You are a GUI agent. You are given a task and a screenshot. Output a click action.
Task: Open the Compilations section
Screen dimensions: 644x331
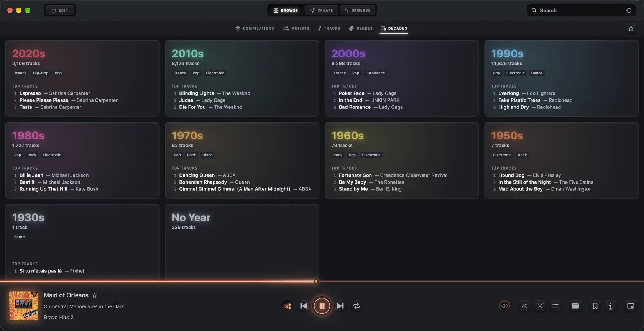tap(255, 28)
